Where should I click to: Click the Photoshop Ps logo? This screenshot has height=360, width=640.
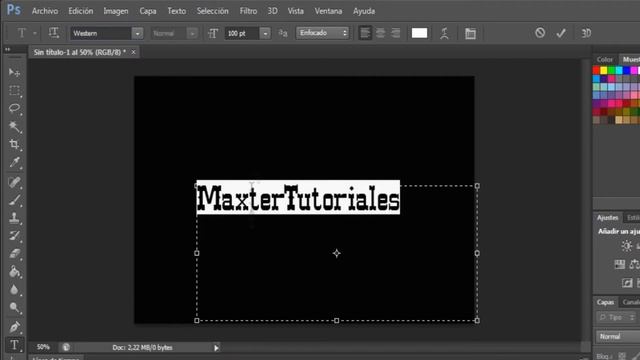tap(14, 10)
